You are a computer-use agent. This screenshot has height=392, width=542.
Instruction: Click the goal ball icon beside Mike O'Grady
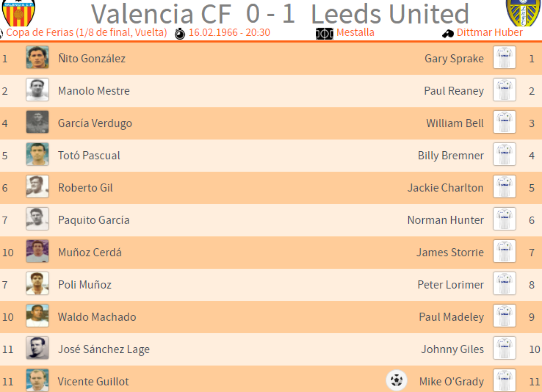pyautogui.click(x=397, y=380)
